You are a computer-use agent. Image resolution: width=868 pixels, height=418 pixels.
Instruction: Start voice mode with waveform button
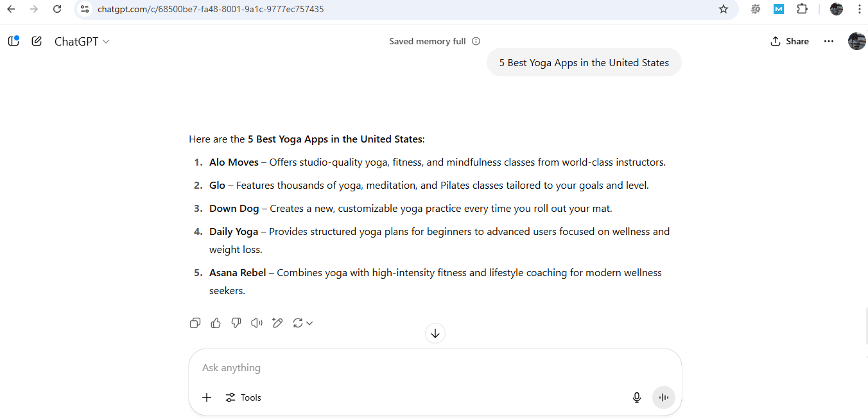click(x=664, y=397)
